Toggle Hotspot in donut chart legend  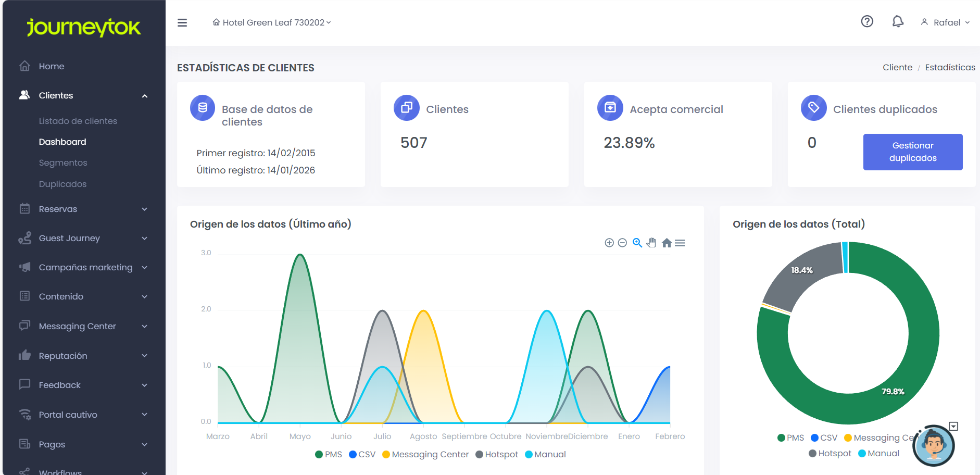[830, 454]
